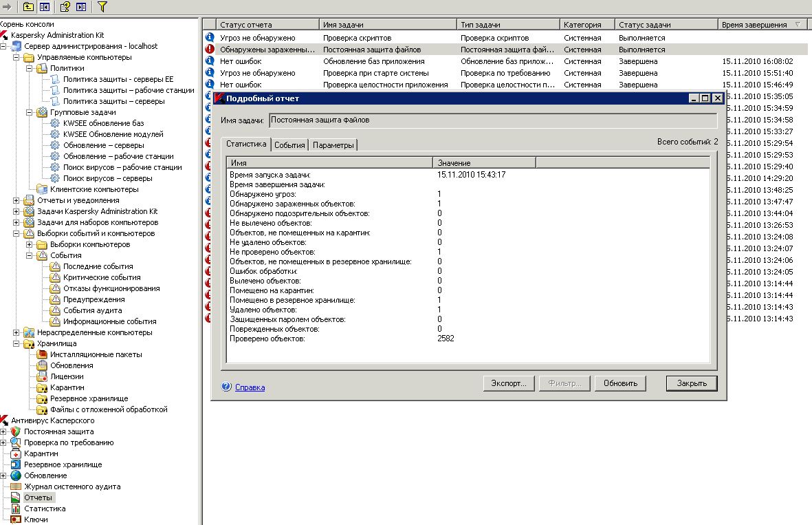Expand the Проверка по требованию node

(x=3, y=442)
